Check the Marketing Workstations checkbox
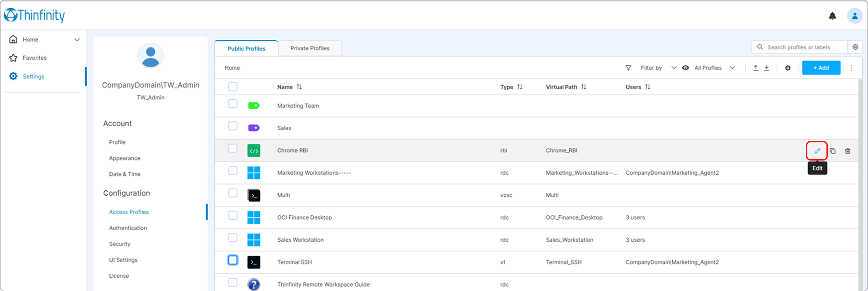Image resolution: width=868 pixels, height=291 pixels. click(233, 171)
